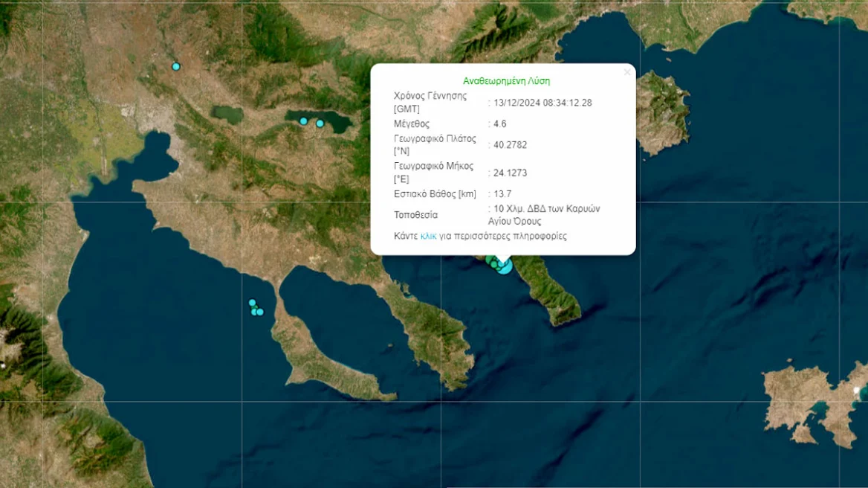Click the location text mentioning Καρυών Αγίου Όρους
Screen dimensions: 868x488
click(546, 215)
